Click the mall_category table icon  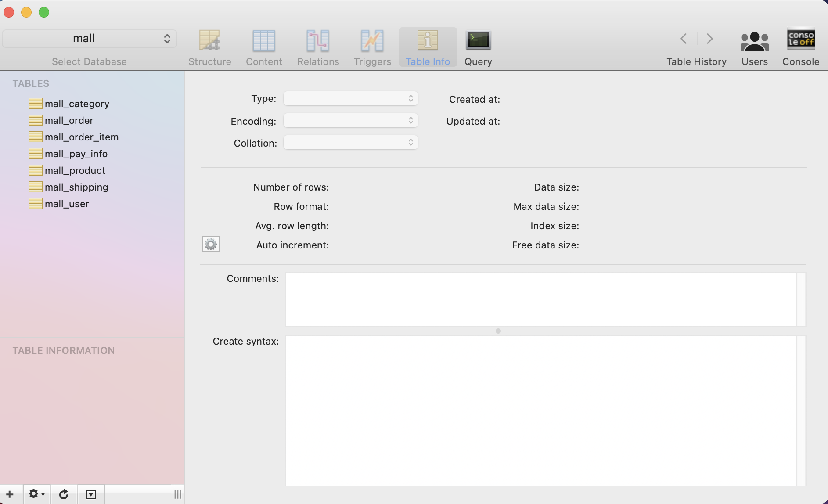(x=36, y=103)
